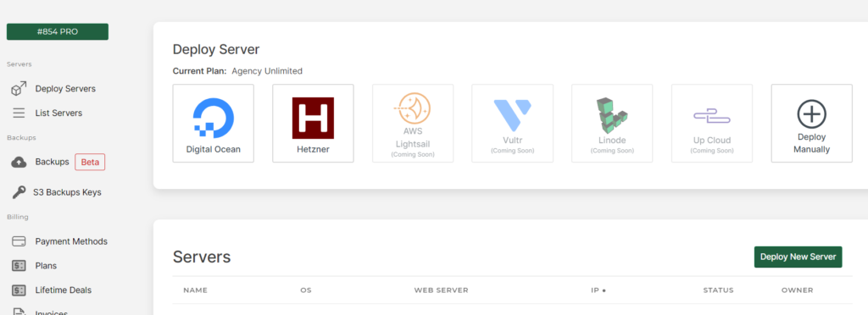Click the Deploy Manually plus icon

tap(811, 114)
